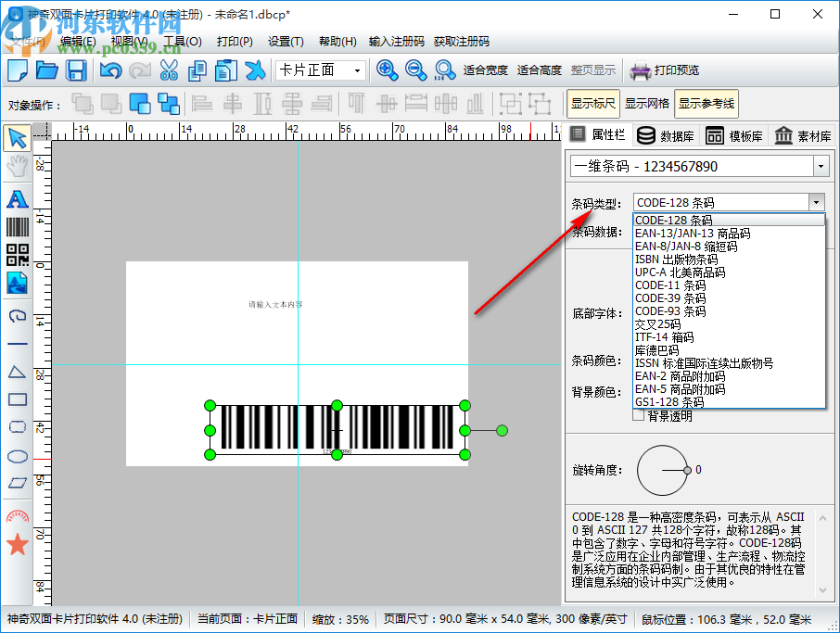840x633 pixels.
Task: Open the 编辑(E) menu
Action: point(78,41)
